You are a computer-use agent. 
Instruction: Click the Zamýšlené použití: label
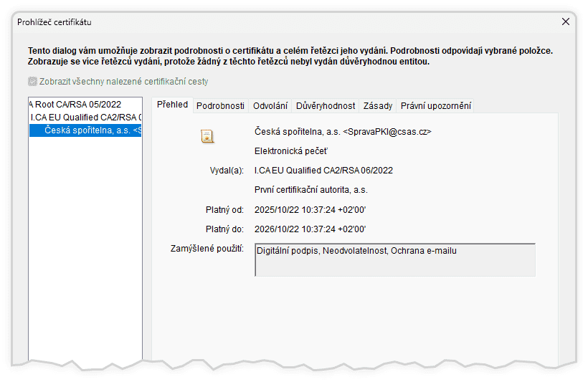tap(207, 249)
